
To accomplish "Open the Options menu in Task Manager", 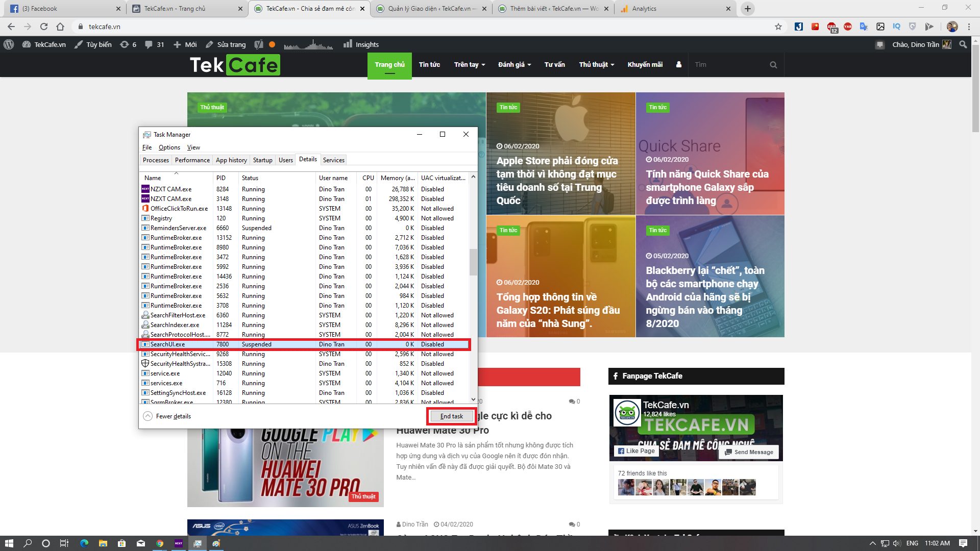I will pyautogui.click(x=169, y=147).
